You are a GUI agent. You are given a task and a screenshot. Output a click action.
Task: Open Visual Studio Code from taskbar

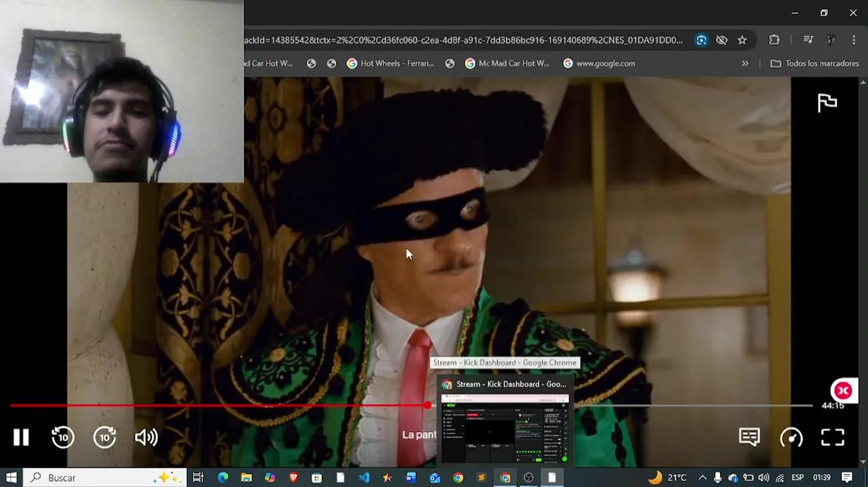tap(364, 478)
